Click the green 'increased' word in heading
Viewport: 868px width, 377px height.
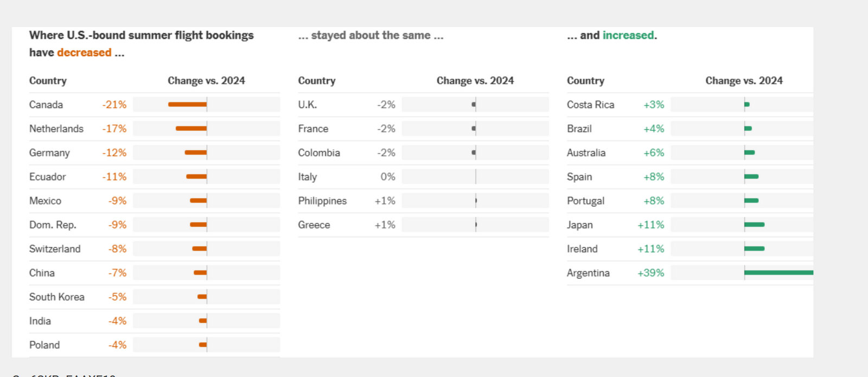[x=628, y=35]
